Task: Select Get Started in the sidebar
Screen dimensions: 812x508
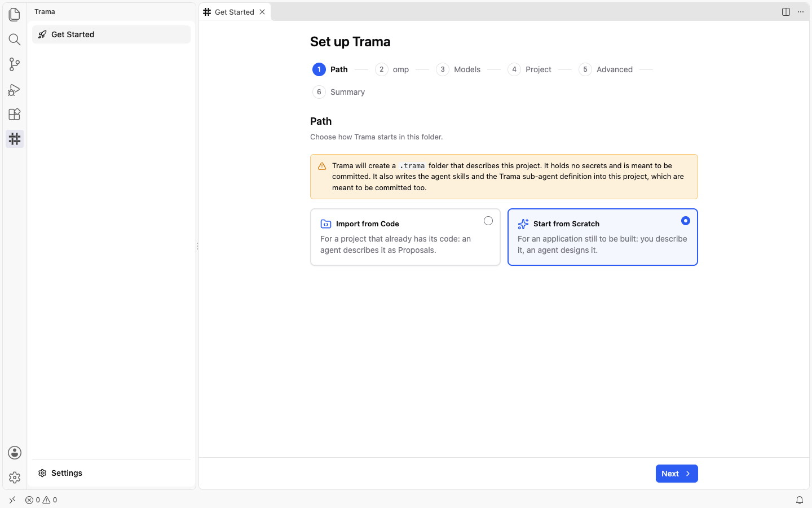Action: [111, 34]
